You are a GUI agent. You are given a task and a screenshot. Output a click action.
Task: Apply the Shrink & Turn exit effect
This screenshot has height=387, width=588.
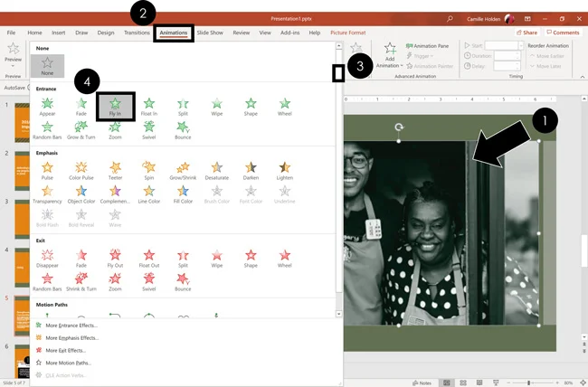coord(81,282)
